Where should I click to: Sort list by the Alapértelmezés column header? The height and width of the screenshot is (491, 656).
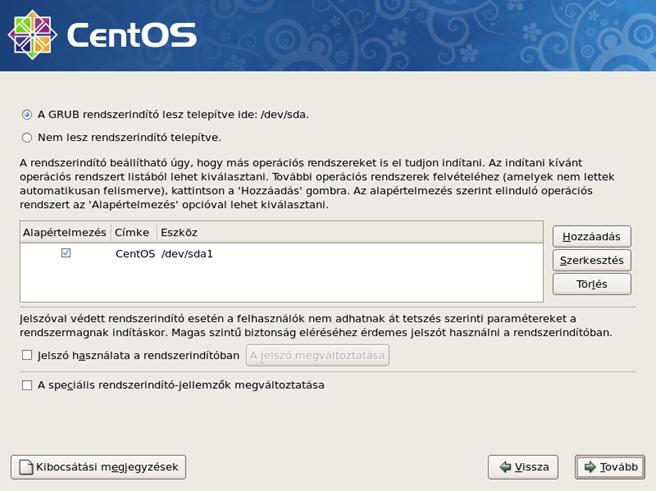(64, 232)
